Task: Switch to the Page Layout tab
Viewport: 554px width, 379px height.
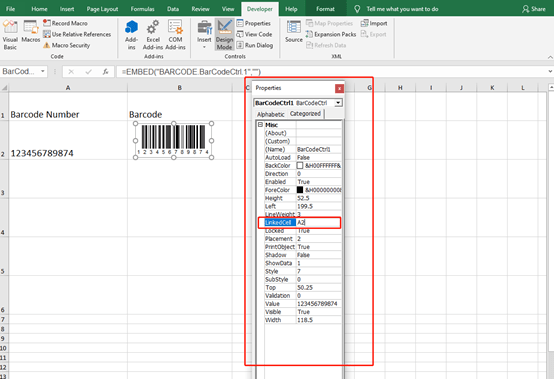Action: [102, 9]
